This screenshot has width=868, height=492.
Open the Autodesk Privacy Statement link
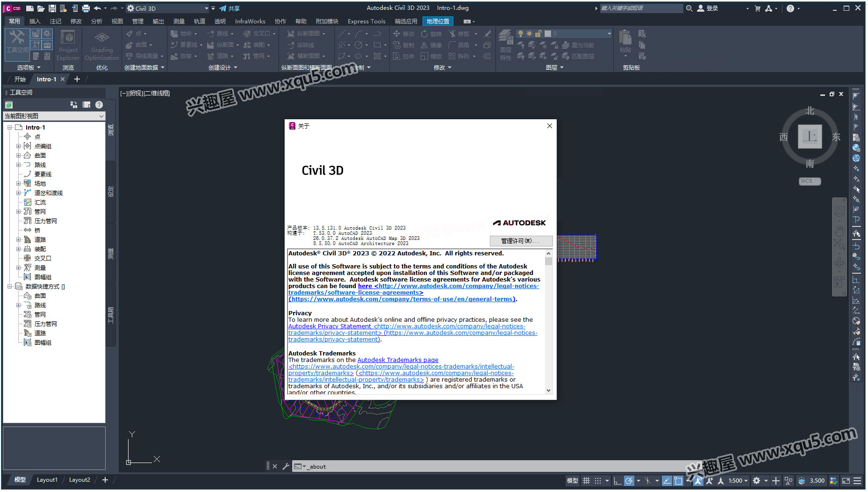330,326
